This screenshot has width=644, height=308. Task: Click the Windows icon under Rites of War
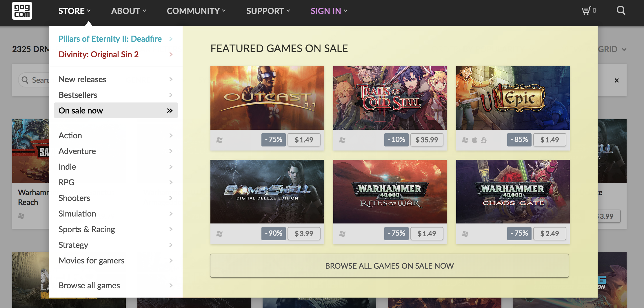coord(342,234)
